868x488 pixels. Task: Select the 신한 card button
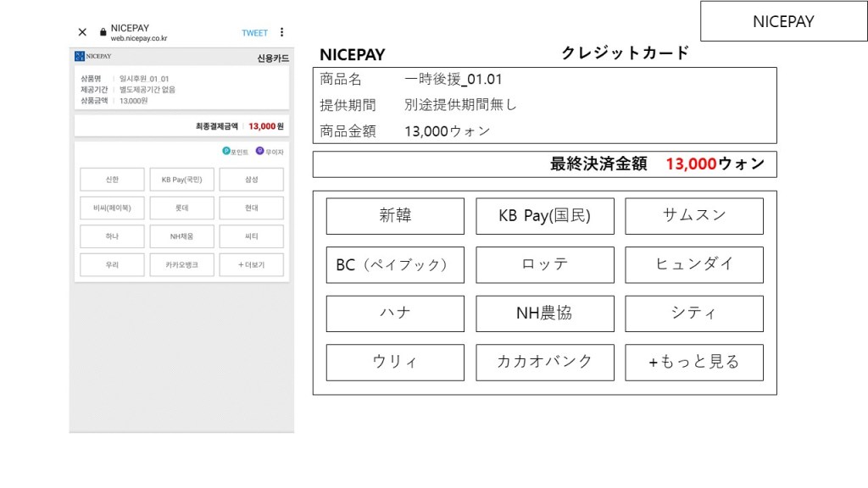[112, 180]
